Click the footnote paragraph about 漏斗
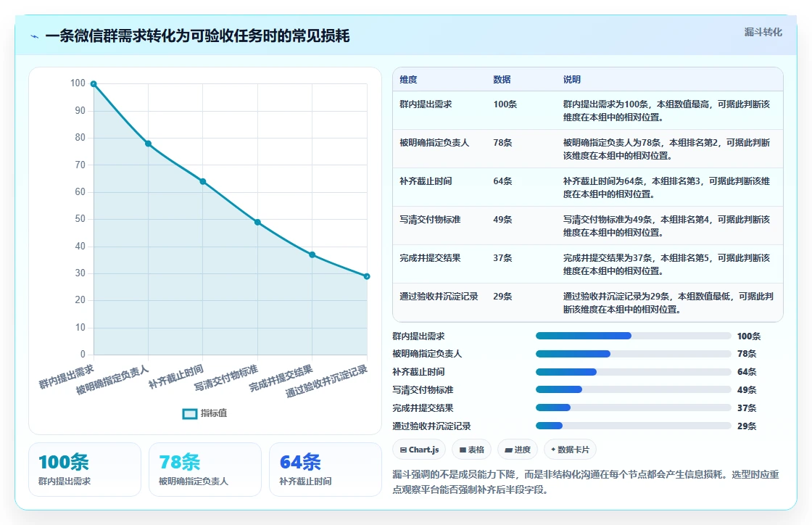812x525 pixels. 586,482
